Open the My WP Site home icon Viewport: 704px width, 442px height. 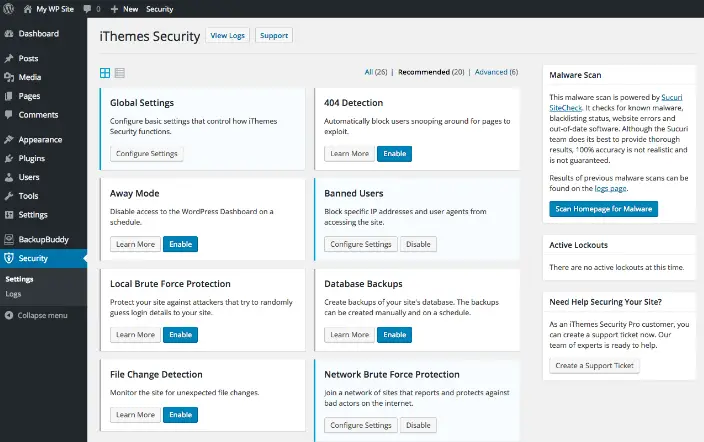[28, 9]
